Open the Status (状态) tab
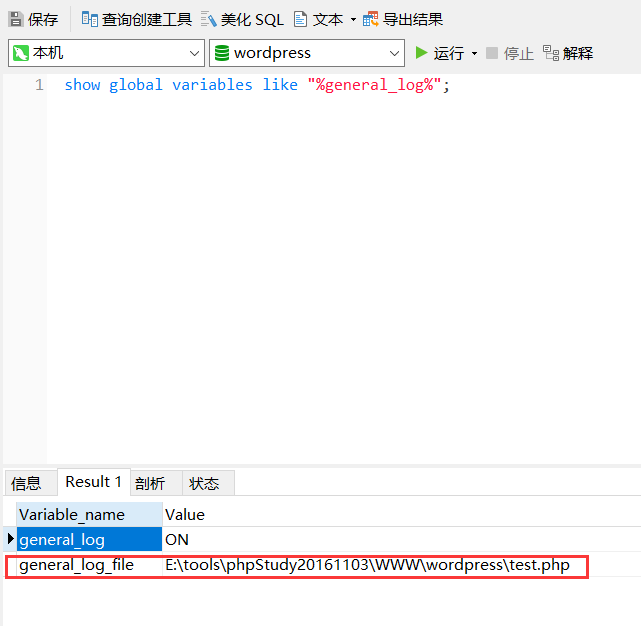Image resolution: width=641 pixels, height=626 pixels. pos(204,483)
